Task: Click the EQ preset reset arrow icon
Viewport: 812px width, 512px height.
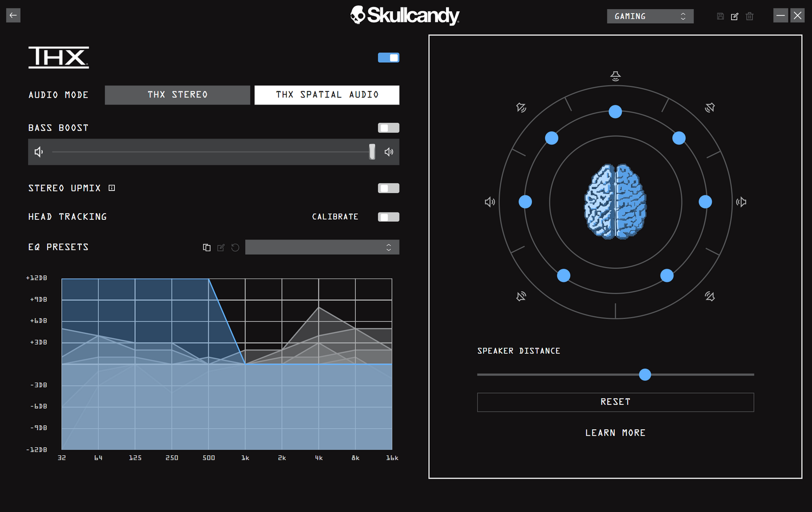Action: (235, 247)
